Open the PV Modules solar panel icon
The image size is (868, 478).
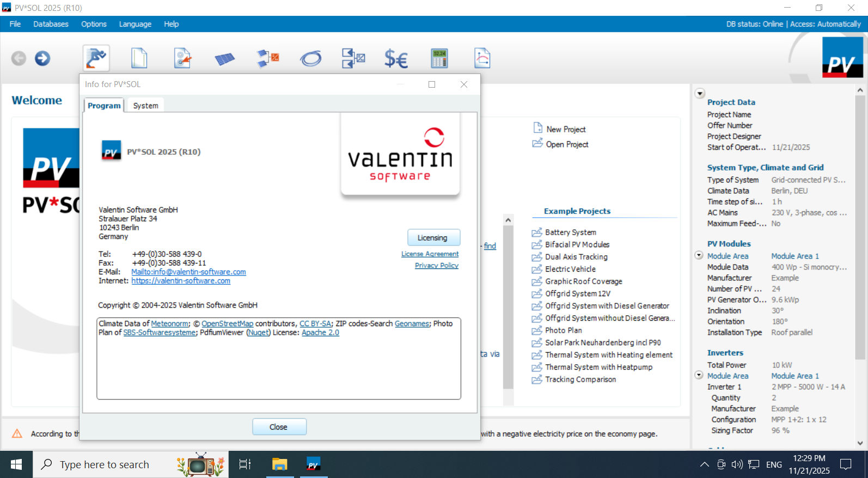click(x=224, y=58)
